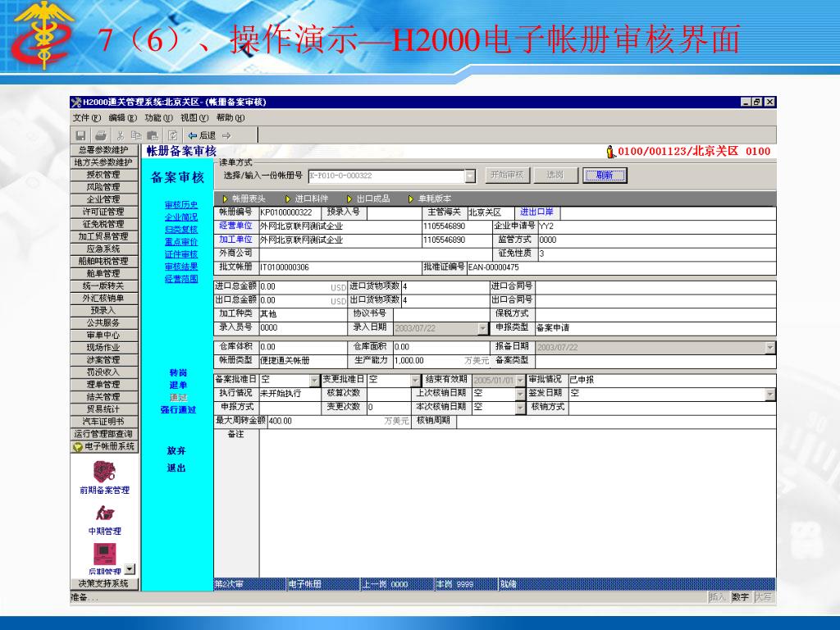Image resolution: width=840 pixels, height=630 pixels.
Task: Click the forward arrow in toolbar
Action: click(x=226, y=135)
